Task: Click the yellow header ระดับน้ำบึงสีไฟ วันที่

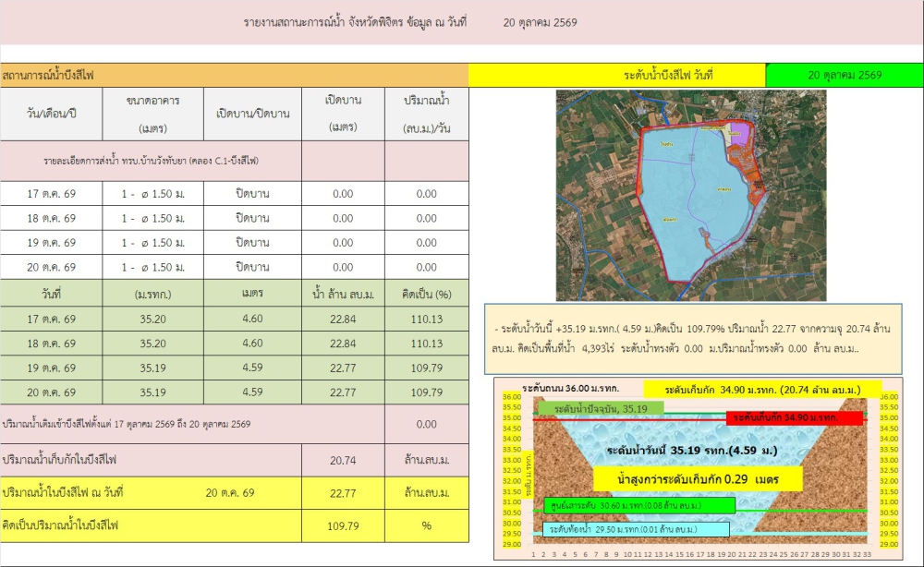Action: [617, 76]
